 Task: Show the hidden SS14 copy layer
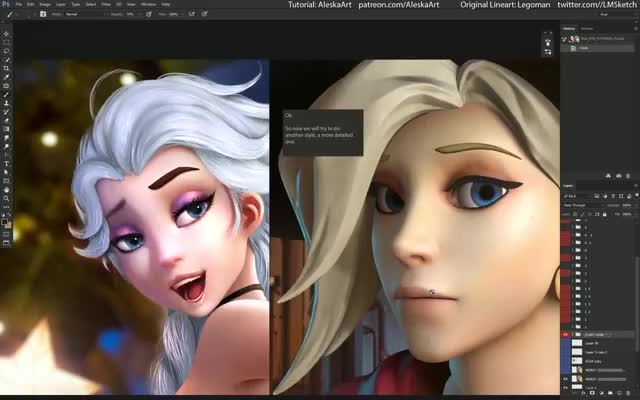click(x=565, y=361)
